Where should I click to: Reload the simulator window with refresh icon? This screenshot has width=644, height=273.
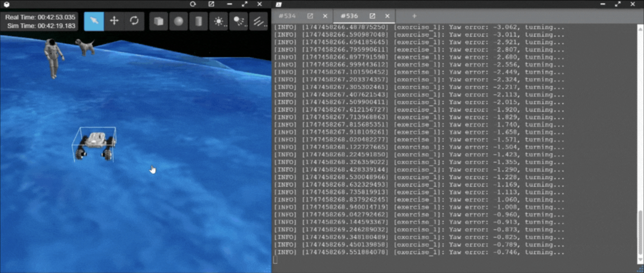[x=193, y=4]
